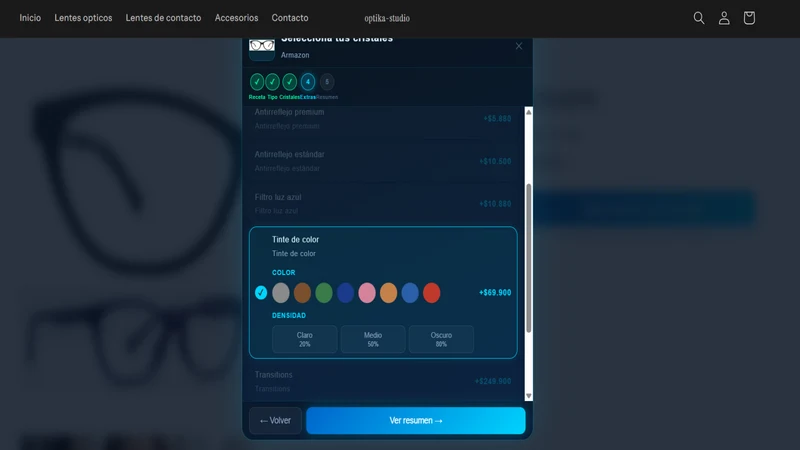The image size is (800, 450).
Task: Select the Transitions extra option
Action: pos(383,382)
